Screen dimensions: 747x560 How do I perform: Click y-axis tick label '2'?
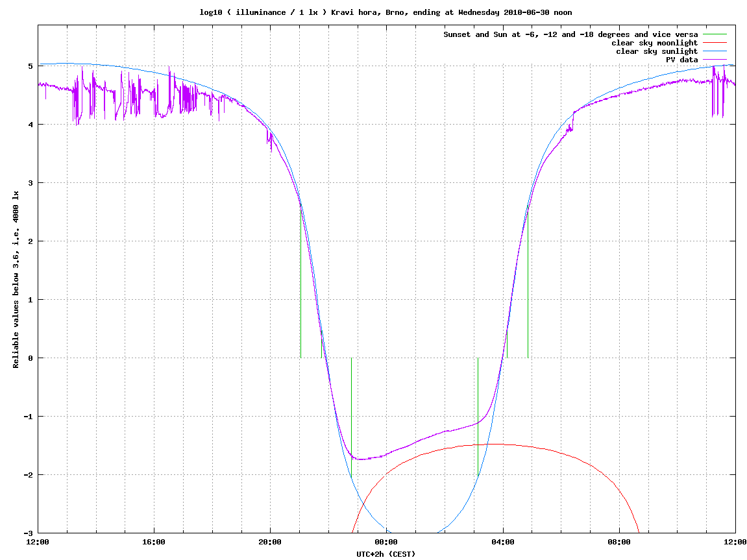31,241
